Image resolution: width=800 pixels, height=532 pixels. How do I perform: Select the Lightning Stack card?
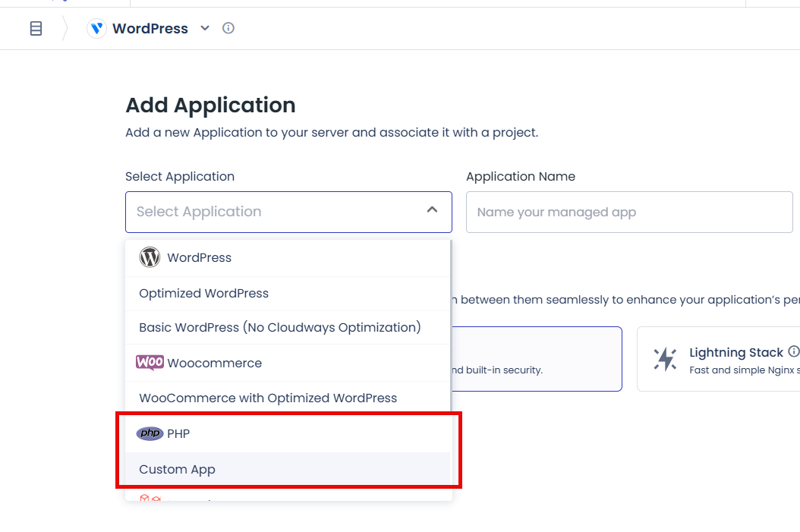pyautogui.click(x=718, y=359)
